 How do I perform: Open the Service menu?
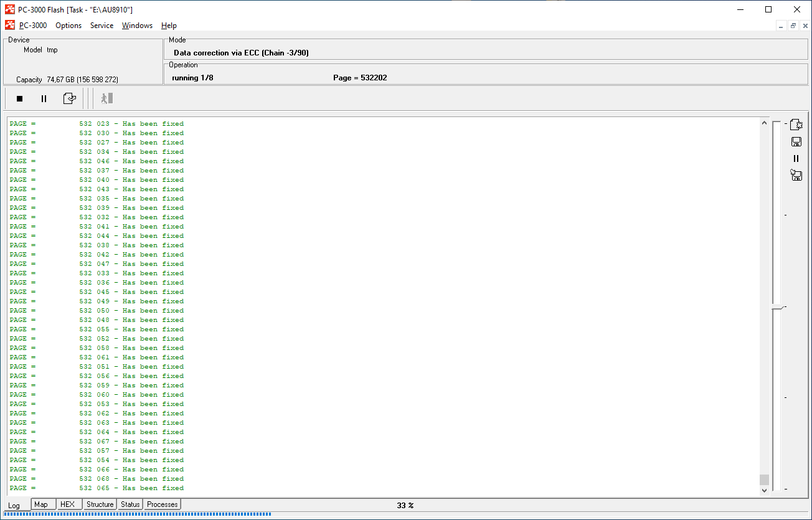[101, 26]
